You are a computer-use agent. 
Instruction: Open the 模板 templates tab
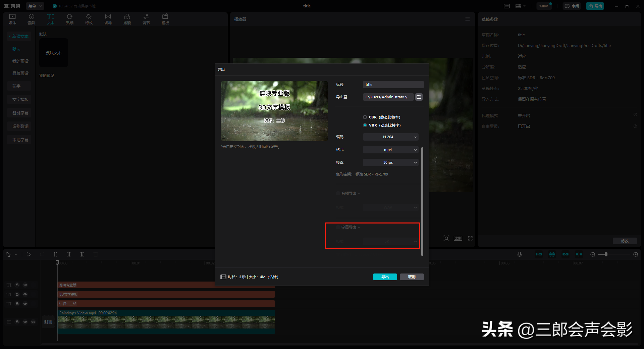tap(165, 19)
